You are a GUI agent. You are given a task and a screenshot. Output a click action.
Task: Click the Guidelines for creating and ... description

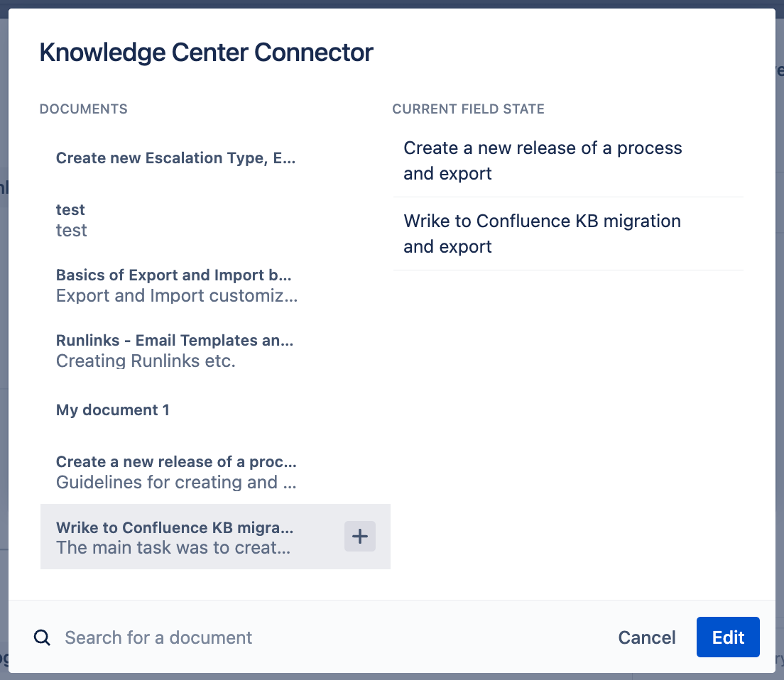coord(176,482)
